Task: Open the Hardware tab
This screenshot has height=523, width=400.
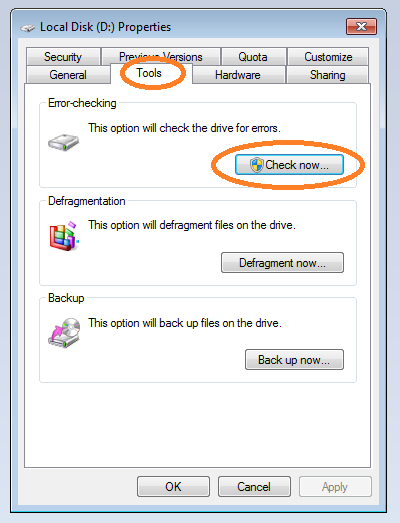Action: click(x=238, y=75)
